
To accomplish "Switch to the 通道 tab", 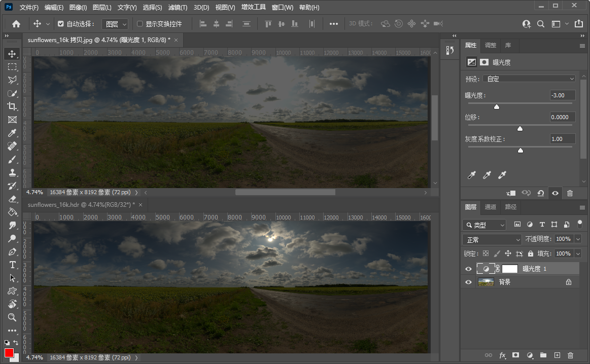I will point(490,207).
